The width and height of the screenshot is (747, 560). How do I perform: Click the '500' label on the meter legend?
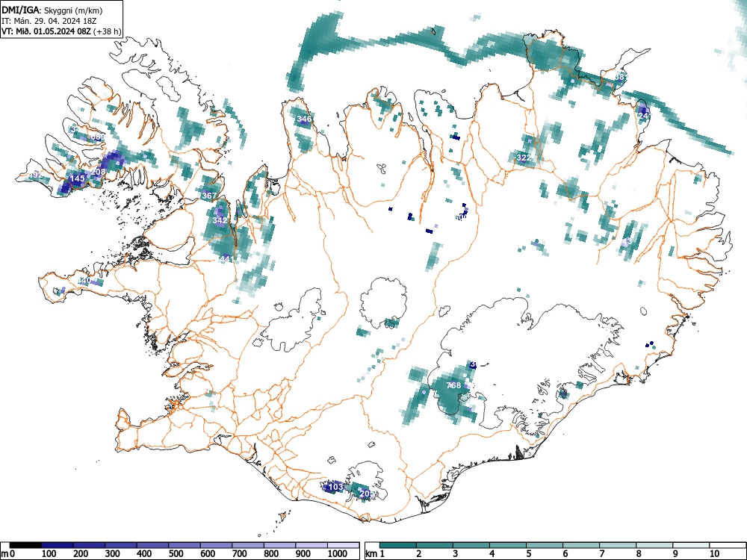pyautogui.click(x=176, y=554)
